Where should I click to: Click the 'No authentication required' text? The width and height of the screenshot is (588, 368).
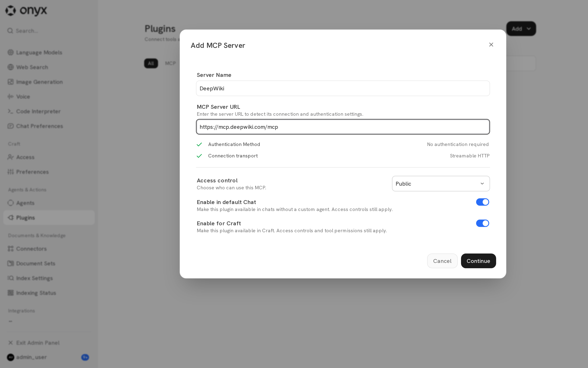(x=458, y=144)
